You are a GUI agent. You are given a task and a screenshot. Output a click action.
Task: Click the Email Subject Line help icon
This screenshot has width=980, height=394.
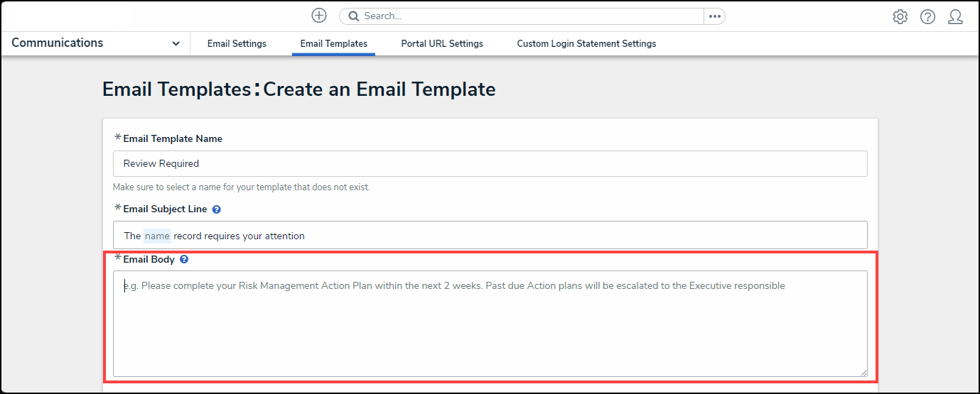pos(217,209)
